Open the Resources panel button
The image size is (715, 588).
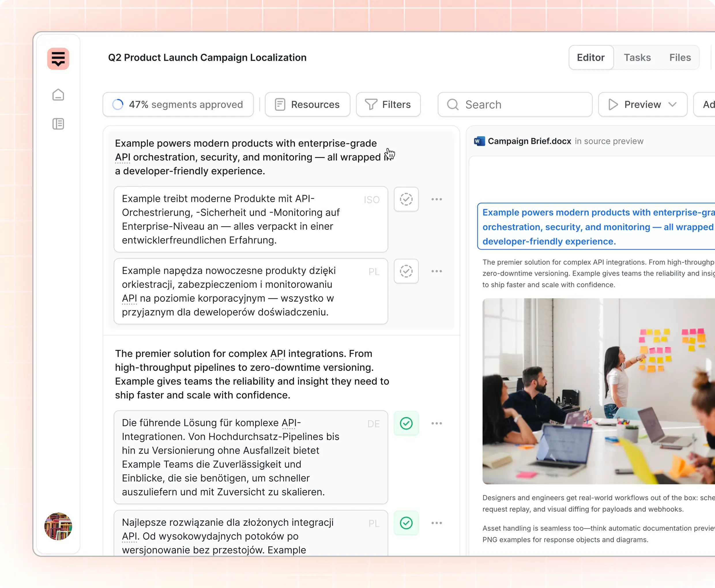308,105
